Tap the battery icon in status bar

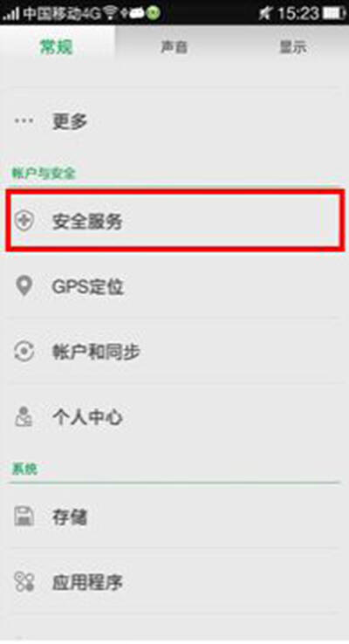(334, 13)
